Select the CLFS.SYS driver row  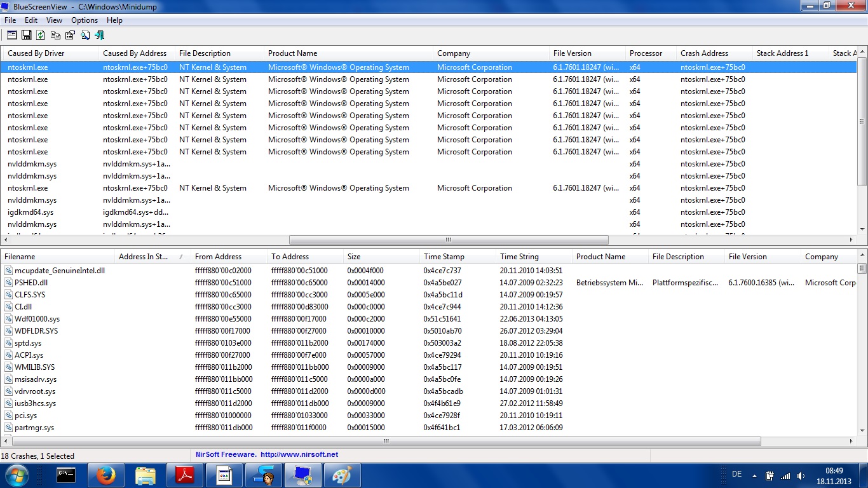coord(429,295)
